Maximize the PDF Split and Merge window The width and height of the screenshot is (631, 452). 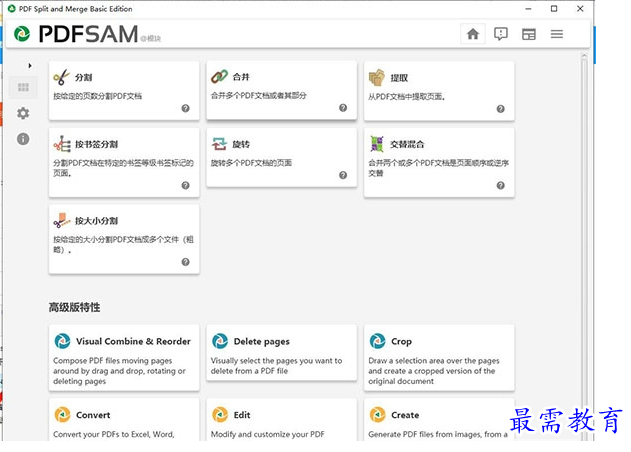click(554, 8)
